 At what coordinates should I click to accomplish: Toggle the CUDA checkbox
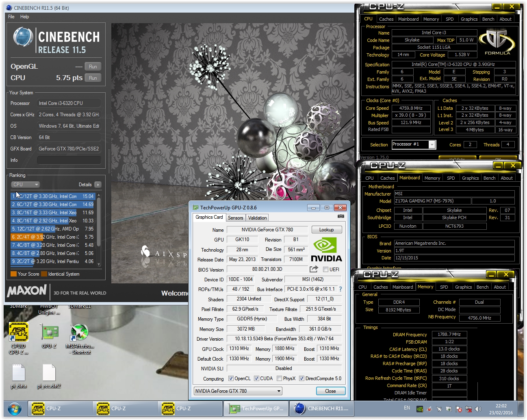pos(256,379)
